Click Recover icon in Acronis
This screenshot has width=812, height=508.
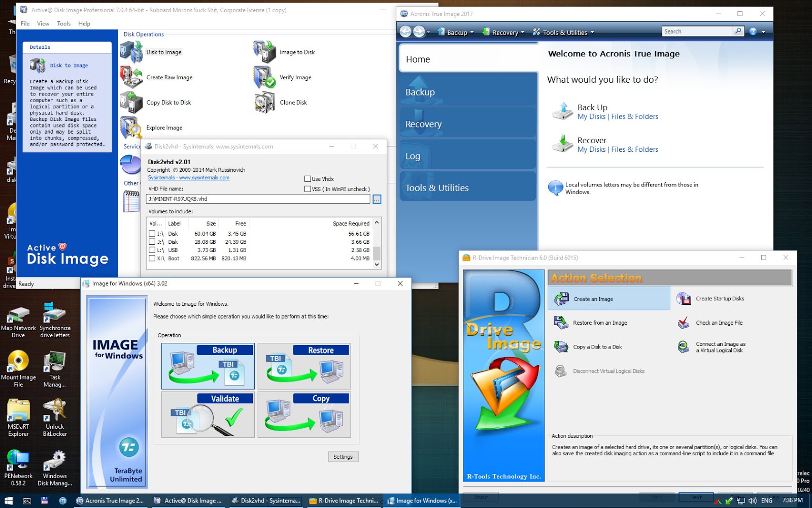click(562, 144)
